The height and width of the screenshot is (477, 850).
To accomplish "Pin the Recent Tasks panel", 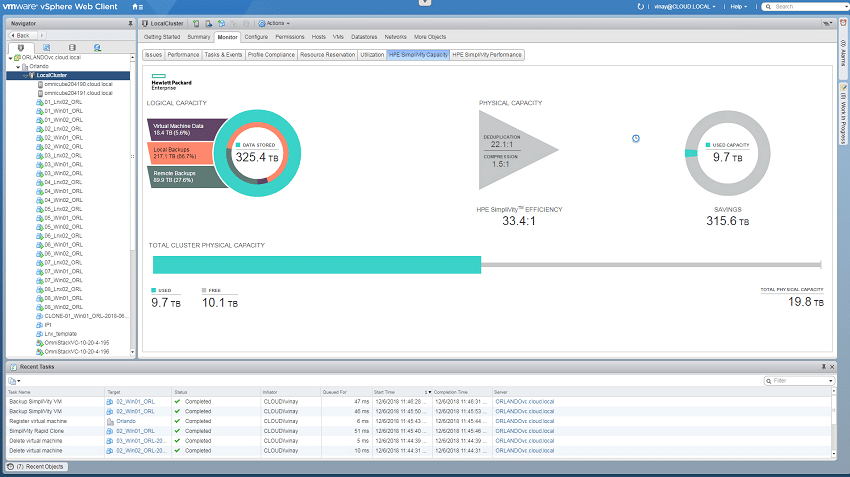I will (x=824, y=367).
